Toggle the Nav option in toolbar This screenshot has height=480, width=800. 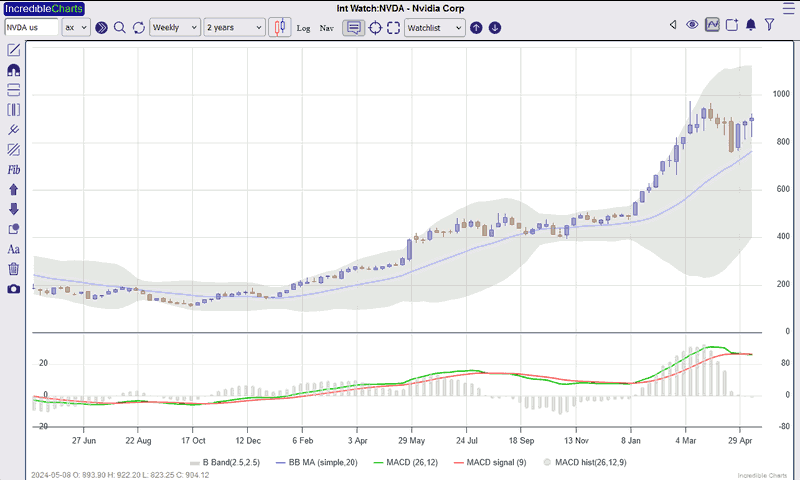point(327,28)
